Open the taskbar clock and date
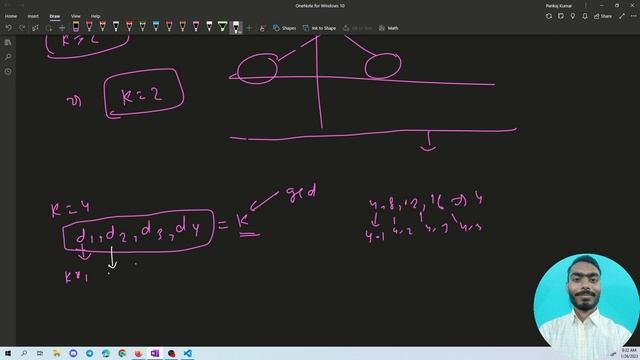This screenshot has width=640, height=360. pyautogui.click(x=629, y=353)
